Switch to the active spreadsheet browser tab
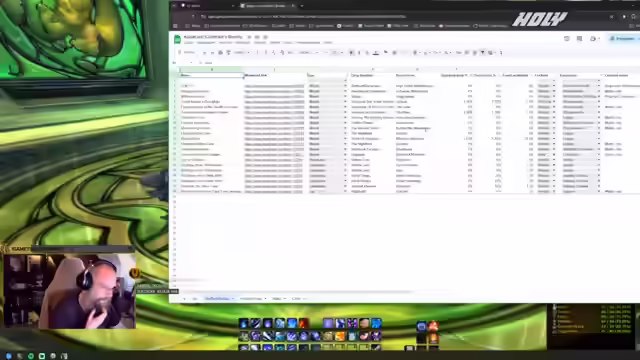 [x=267, y=6]
